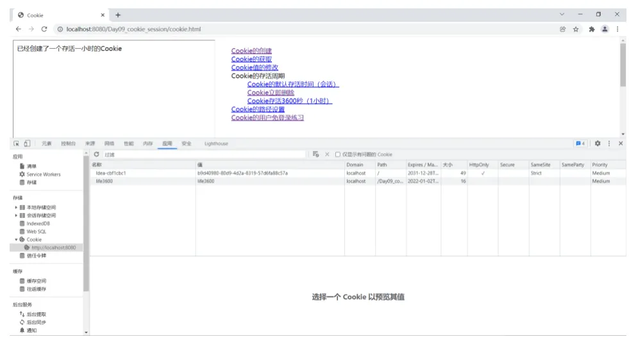Image resolution: width=629 pixels, height=364 pixels.
Task: Sort cookies by the Domain column header
Action: tap(360, 165)
